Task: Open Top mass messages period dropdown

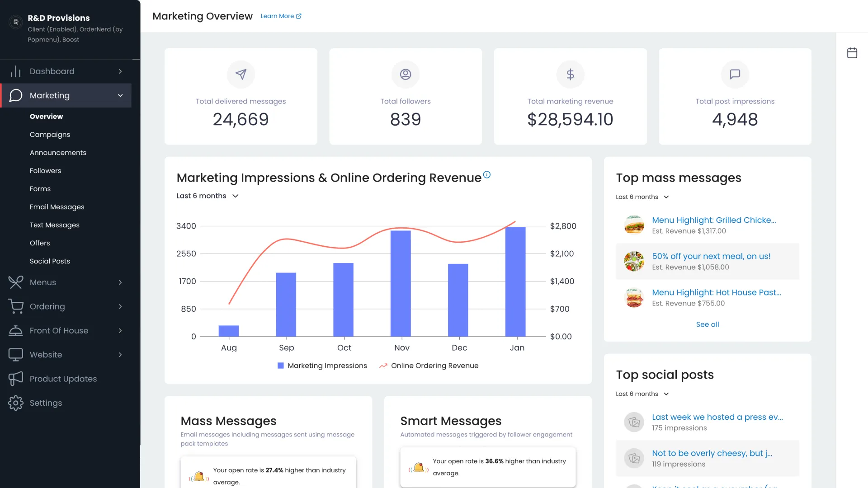Action: coord(642,197)
